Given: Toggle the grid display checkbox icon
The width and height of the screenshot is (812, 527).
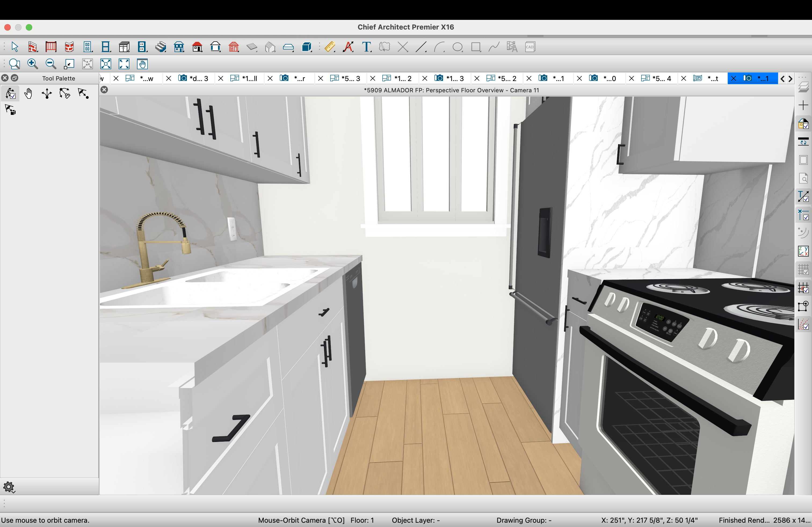Looking at the screenshot, I should coord(803,270).
